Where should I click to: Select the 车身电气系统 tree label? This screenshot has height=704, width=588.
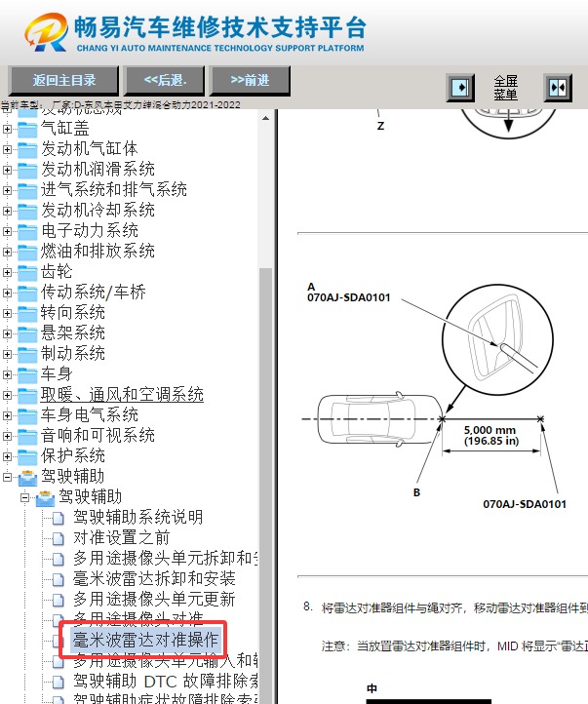click(89, 414)
